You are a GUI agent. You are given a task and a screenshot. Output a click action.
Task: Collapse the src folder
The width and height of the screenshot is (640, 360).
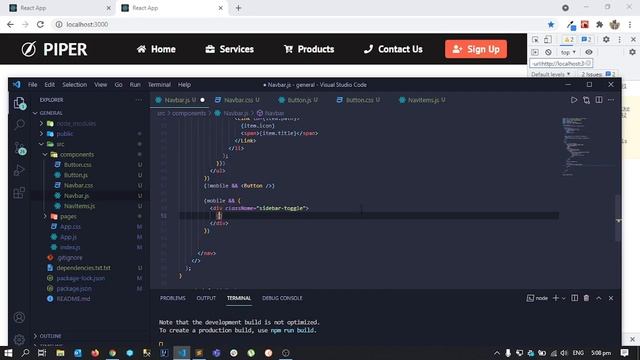[55, 144]
